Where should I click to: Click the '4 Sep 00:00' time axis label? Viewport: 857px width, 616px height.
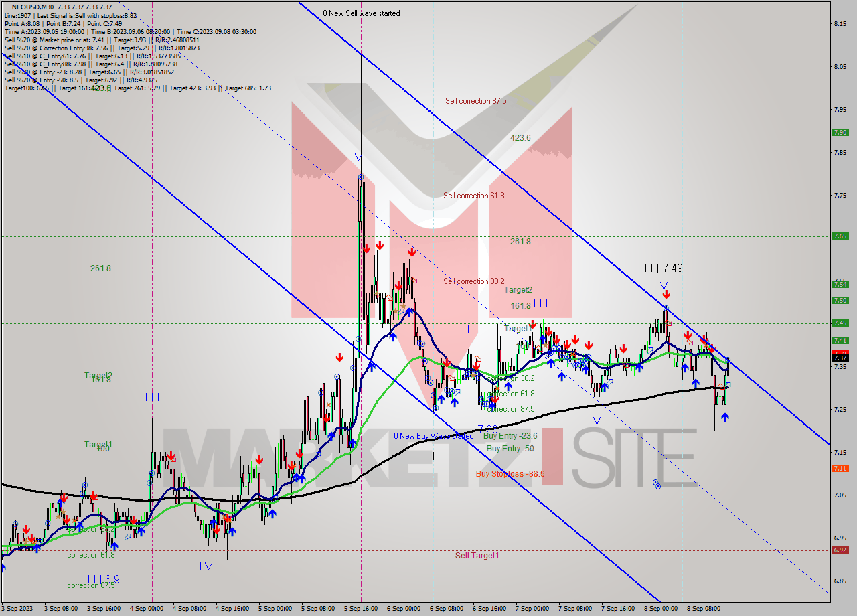(147, 609)
